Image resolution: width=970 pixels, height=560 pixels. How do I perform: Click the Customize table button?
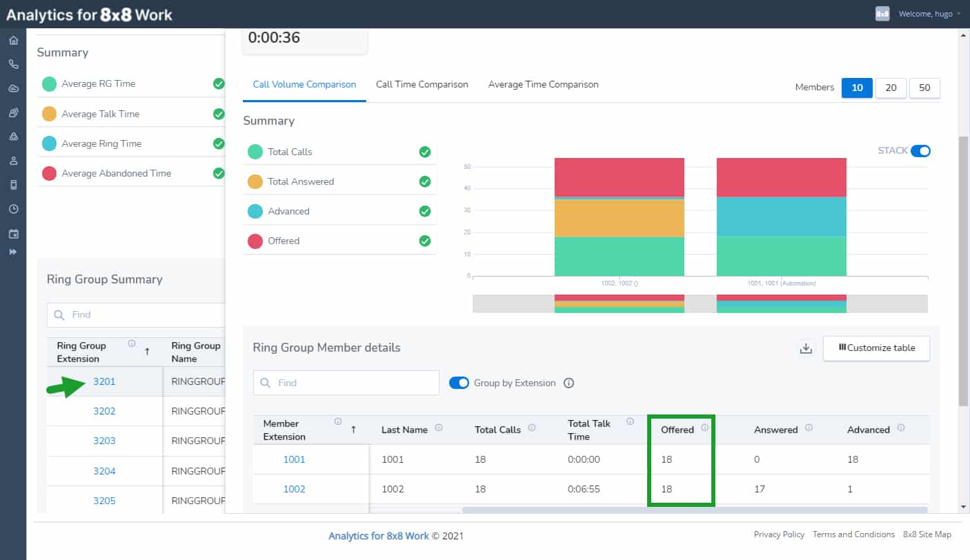(876, 348)
